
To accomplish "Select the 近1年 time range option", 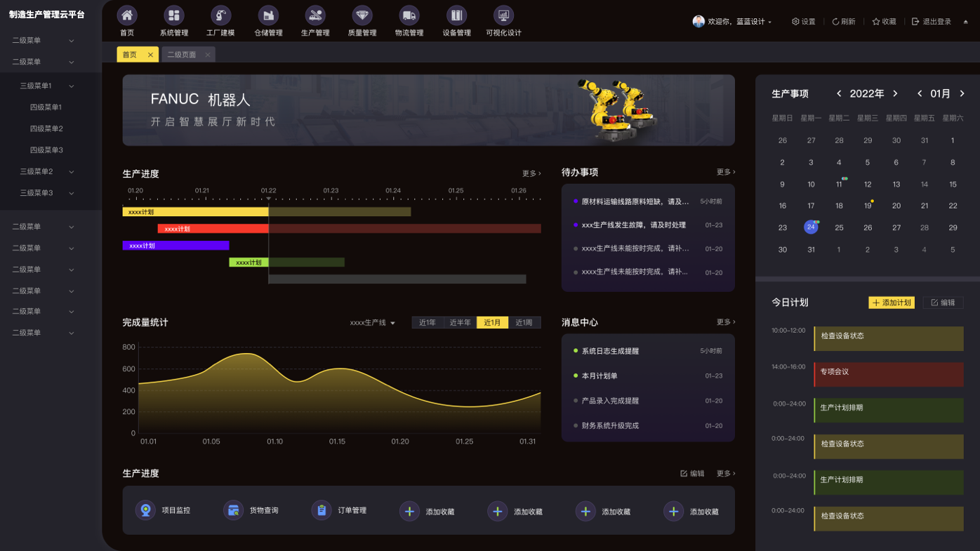I will [x=428, y=323].
